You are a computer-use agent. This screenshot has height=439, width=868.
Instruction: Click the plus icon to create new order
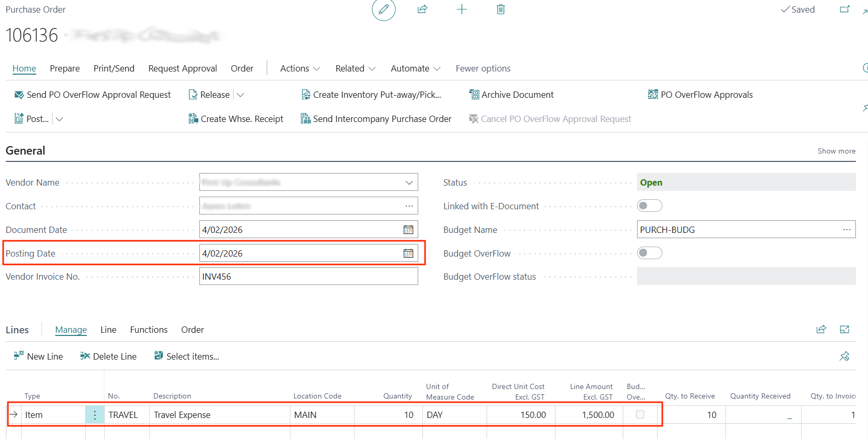tap(461, 9)
